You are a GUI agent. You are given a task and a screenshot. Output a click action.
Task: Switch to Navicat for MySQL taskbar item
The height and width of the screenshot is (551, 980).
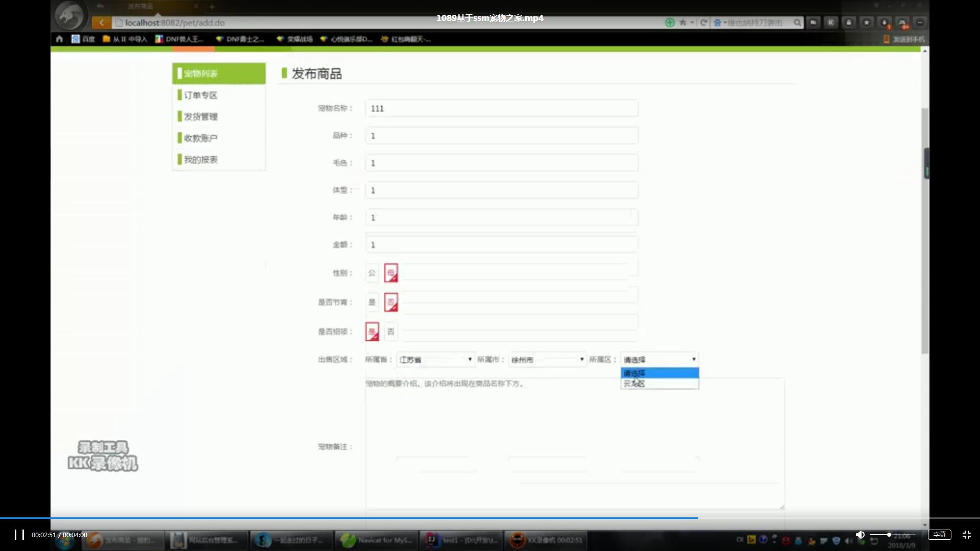pyautogui.click(x=376, y=540)
